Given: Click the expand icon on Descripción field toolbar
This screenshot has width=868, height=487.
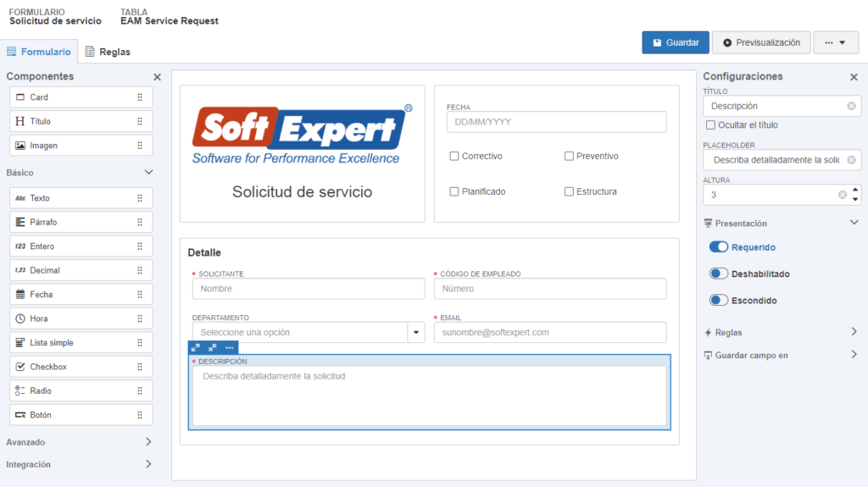Looking at the screenshot, I should 196,347.
